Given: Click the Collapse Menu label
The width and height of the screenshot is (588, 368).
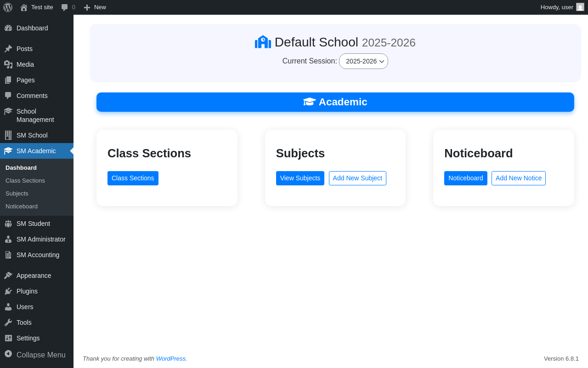Looking at the screenshot, I should point(41,355).
